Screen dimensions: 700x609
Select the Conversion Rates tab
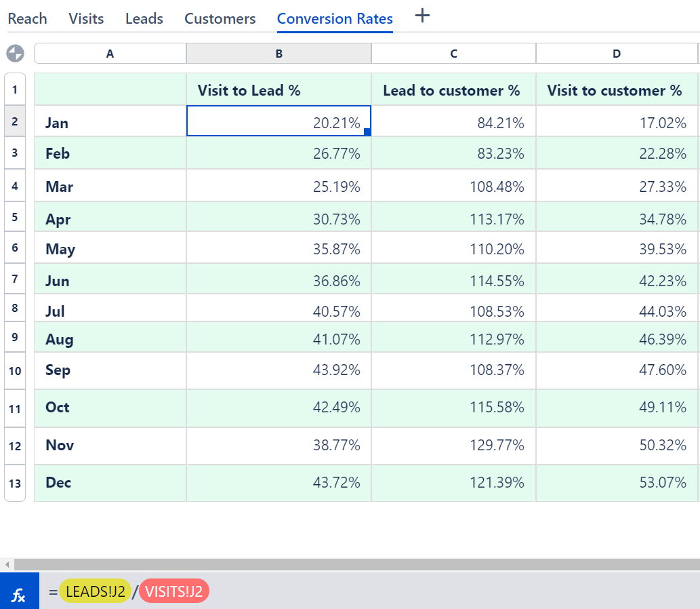334,18
